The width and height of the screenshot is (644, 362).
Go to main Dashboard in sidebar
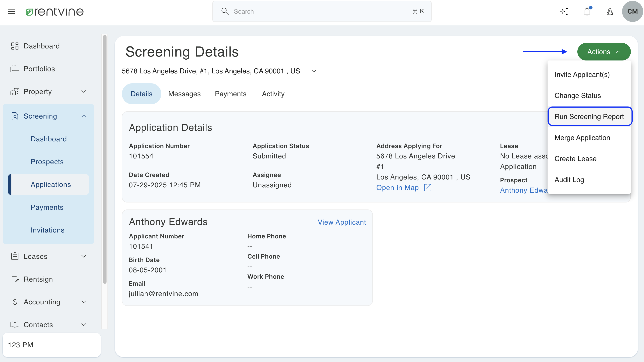pos(41,46)
